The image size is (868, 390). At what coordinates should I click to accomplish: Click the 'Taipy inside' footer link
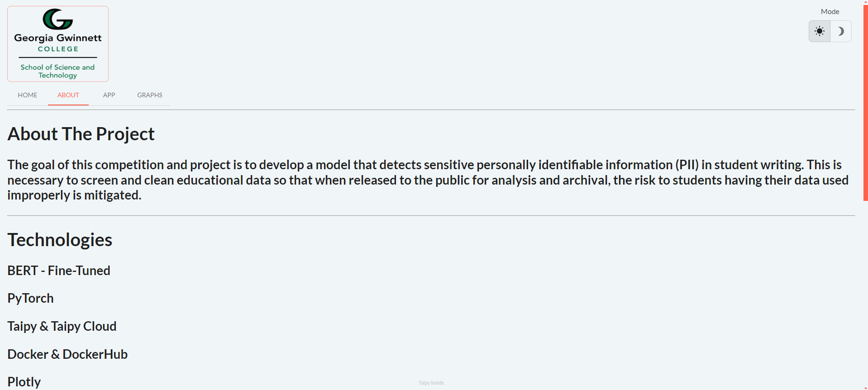tap(431, 383)
